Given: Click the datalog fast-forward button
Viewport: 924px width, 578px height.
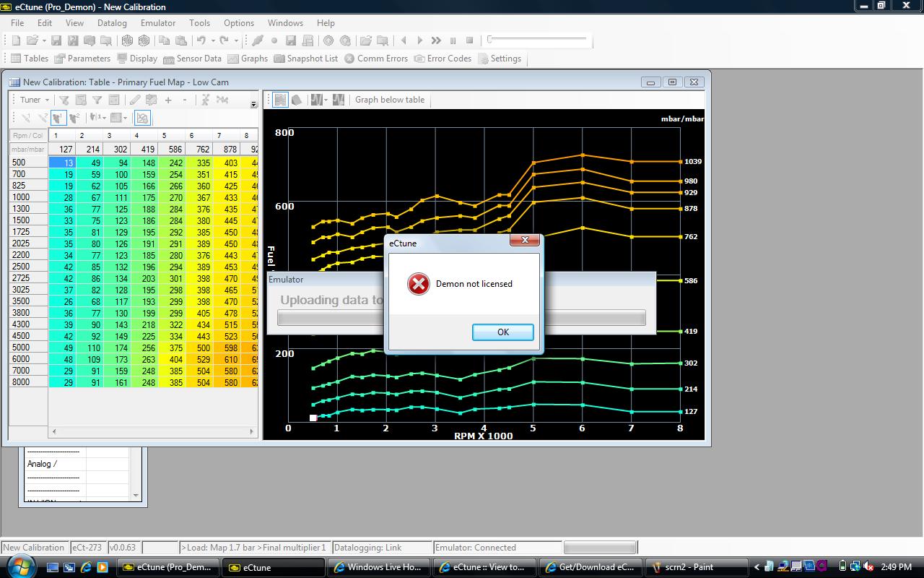Looking at the screenshot, I should [436, 41].
